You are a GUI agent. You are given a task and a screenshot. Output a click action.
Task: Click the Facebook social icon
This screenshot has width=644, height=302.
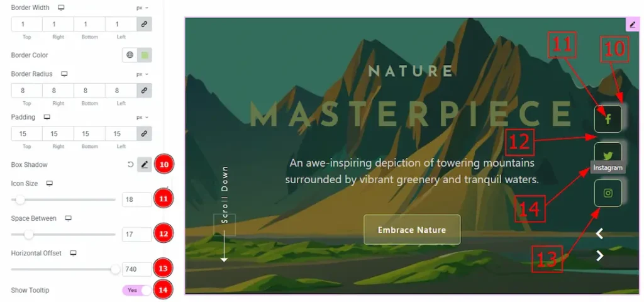tap(608, 119)
